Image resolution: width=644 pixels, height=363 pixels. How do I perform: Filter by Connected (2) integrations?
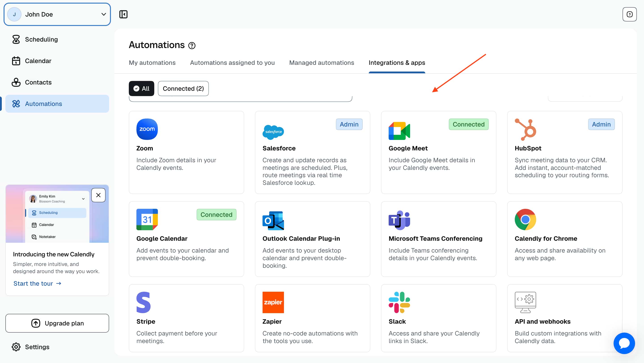tap(183, 89)
